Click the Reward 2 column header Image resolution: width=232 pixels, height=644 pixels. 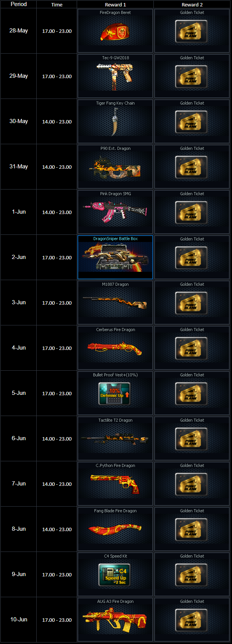tap(192, 5)
